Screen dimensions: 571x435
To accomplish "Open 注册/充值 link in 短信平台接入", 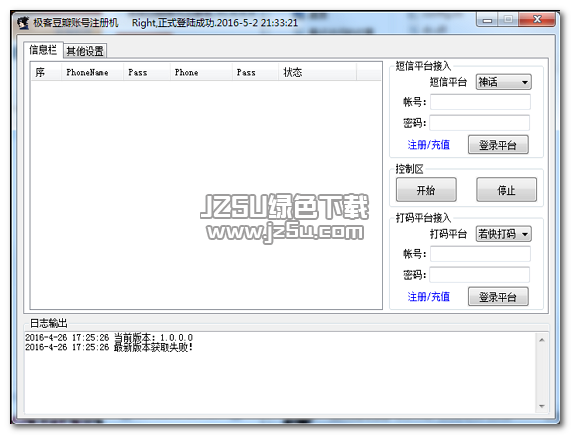I will click(x=429, y=145).
